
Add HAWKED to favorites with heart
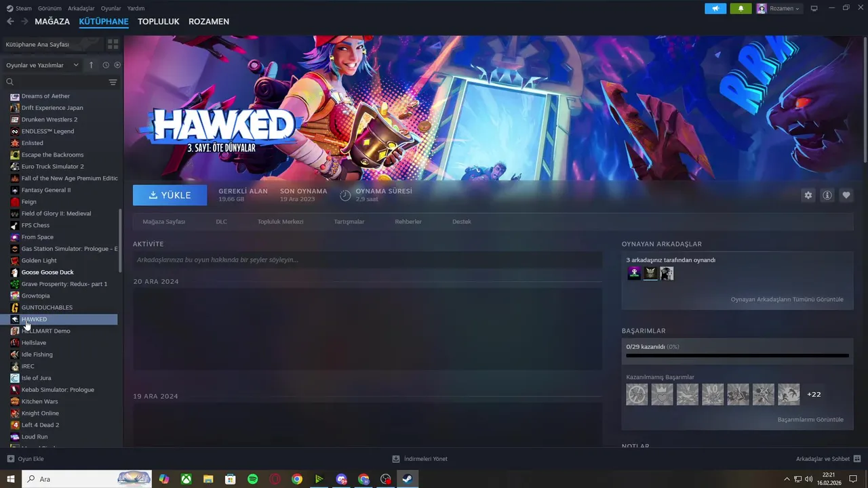click(x=846, y=195)
